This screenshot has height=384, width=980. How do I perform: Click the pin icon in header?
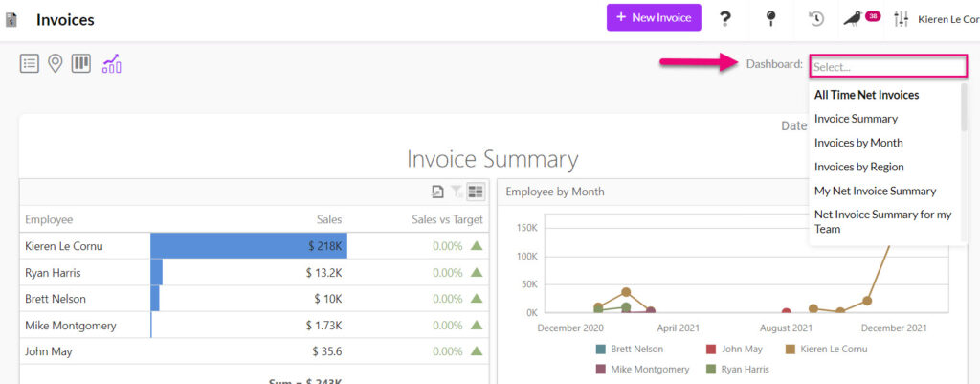point(770,19)
